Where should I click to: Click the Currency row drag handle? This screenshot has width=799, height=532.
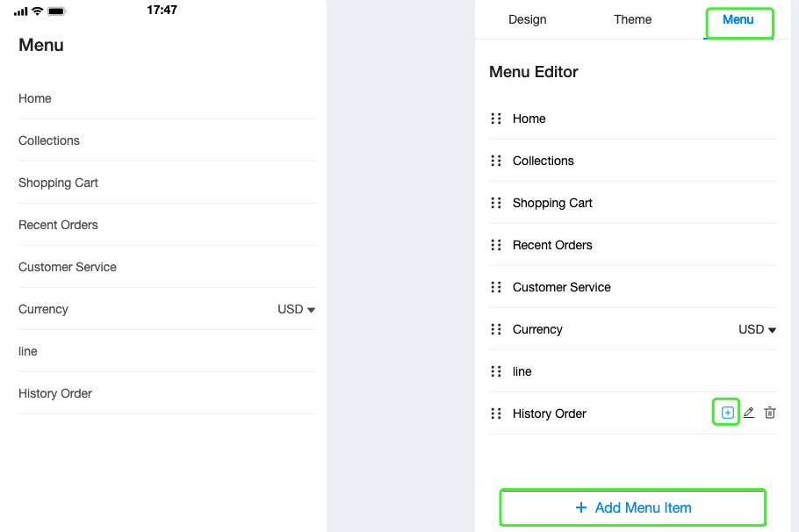click(496, 329)
